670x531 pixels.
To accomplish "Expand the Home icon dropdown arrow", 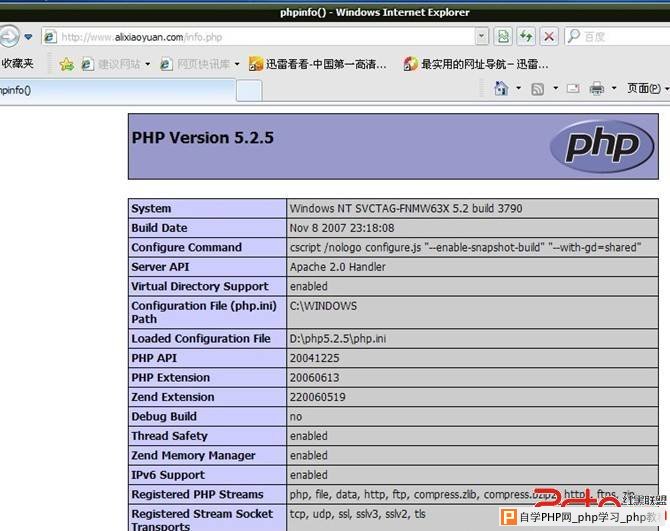I will (x=518, y=88).
